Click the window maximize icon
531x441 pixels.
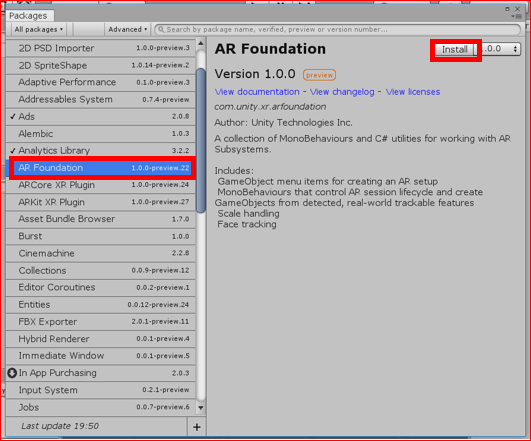pyautogui.click(x=507, y=9)
